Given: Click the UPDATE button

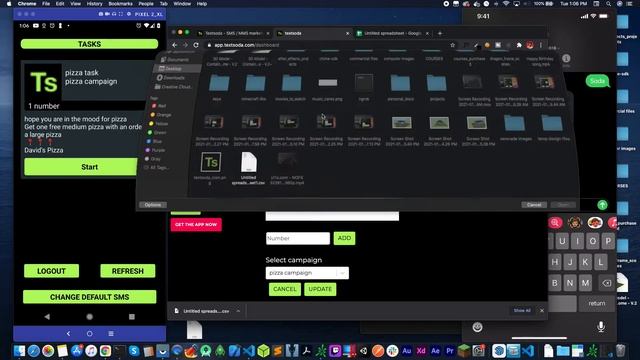Looking at the screenshot, I should (320, 289).
